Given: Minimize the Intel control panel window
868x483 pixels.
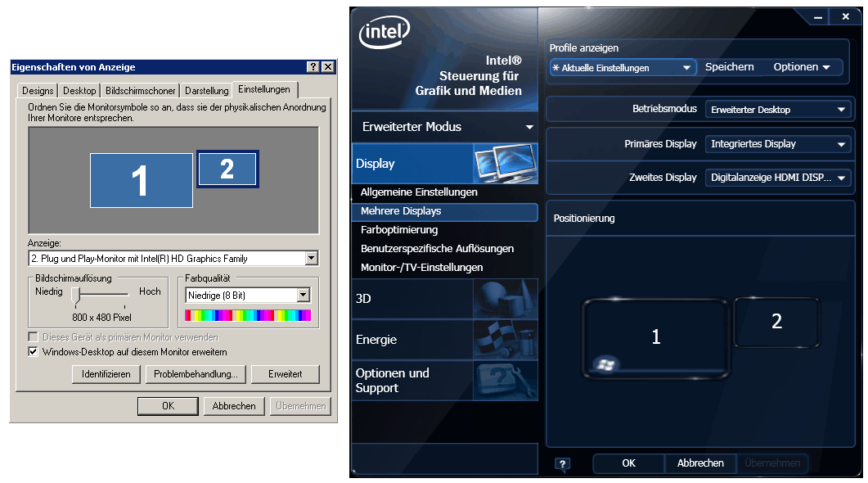Looking at the screenshot, I should coord(818,17).
